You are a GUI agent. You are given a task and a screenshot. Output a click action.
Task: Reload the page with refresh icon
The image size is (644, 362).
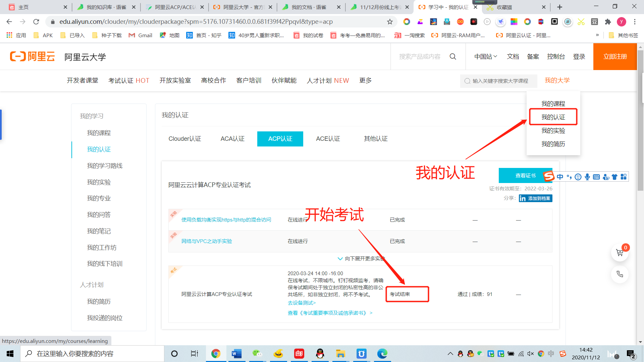[x=36, y=22]
